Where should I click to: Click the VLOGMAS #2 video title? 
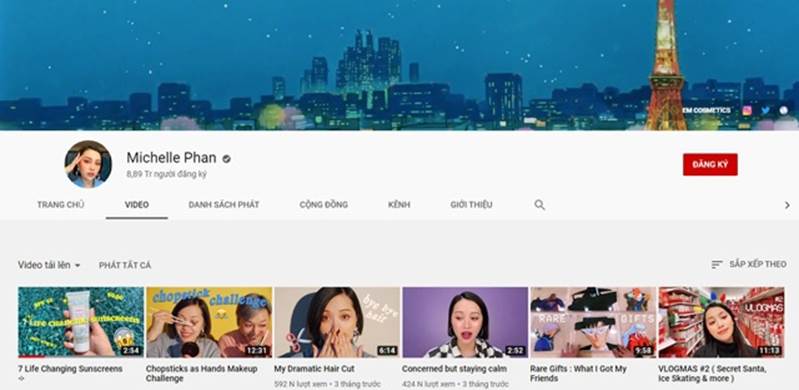[712, 374]
